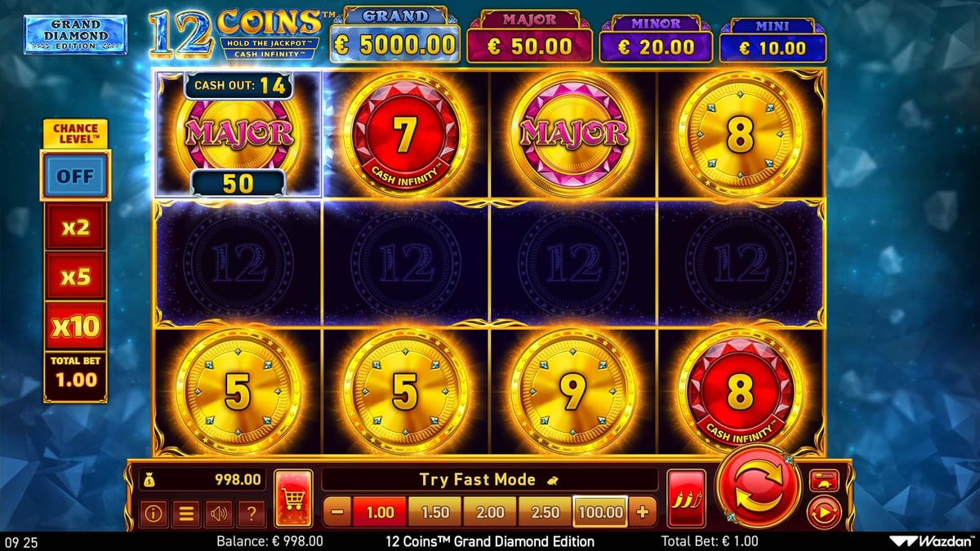Enable the x2 Chance Level
This screenshot has height=551, width=980.
(x=75, y=227)
